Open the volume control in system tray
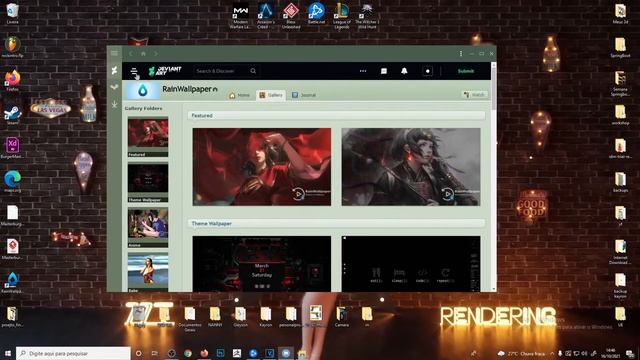The image size is (640, 360). pos(584,353)
